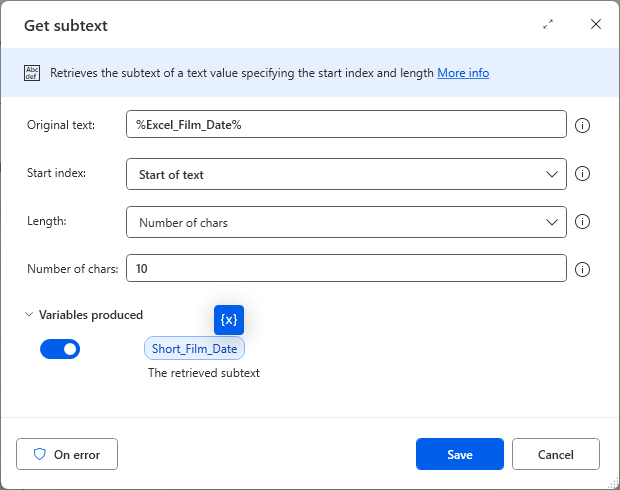Image resolution: width=620 pixels, height=490 pixels.
Task: Click the Number of chars input field
Action: (346, 268)
